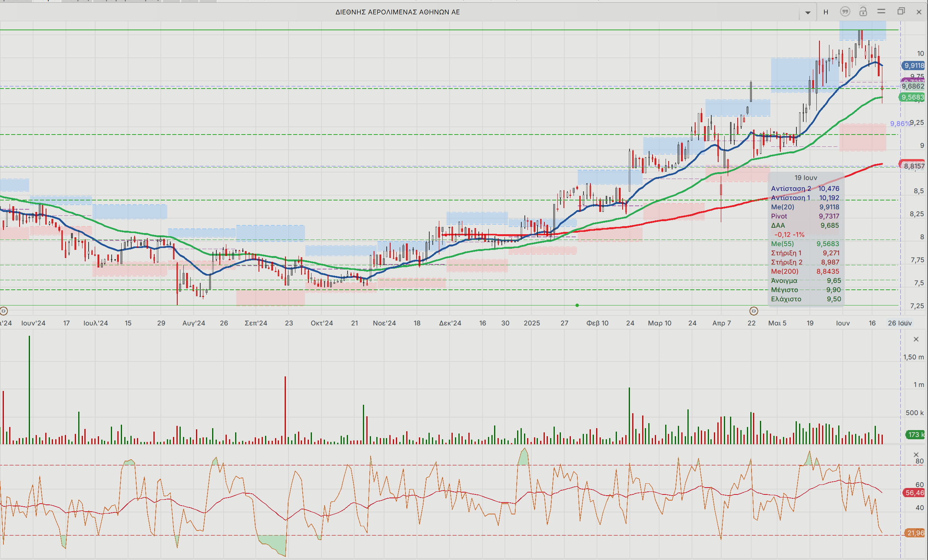Click the Ιουν'24 date on time axis
Viewport: 928px width, 560px height.
[33, 323]
